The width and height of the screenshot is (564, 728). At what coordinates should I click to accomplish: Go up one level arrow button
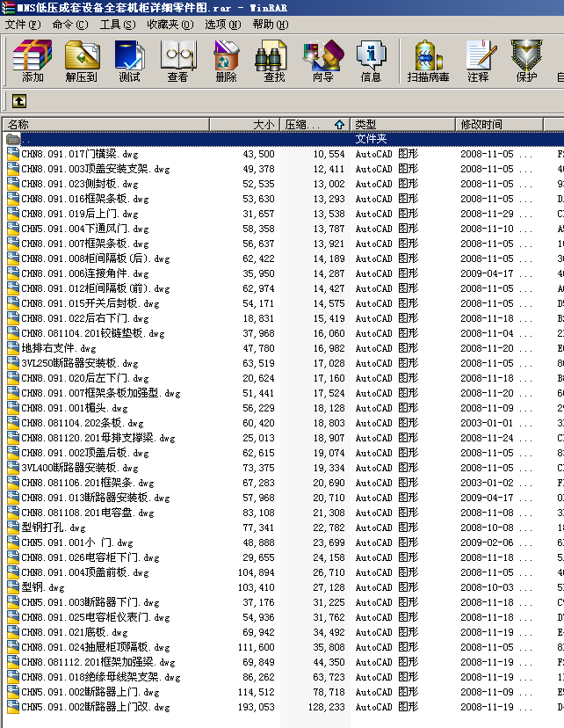(19, 101)
